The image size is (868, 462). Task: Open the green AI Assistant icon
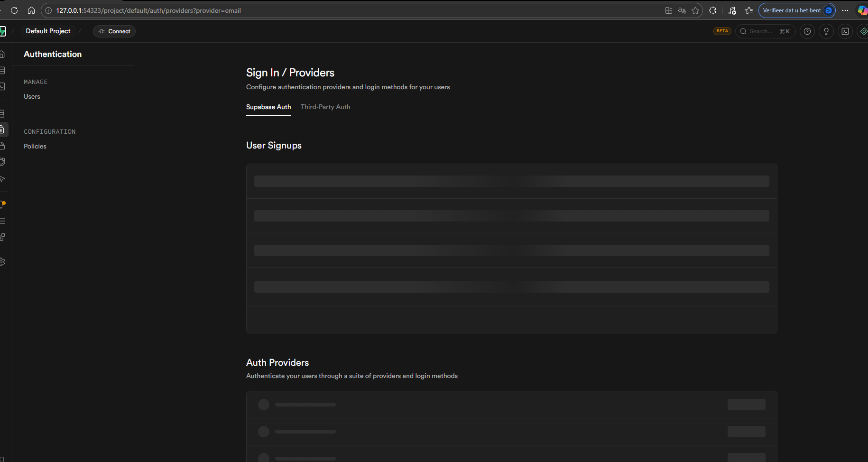tap(863, 31)
